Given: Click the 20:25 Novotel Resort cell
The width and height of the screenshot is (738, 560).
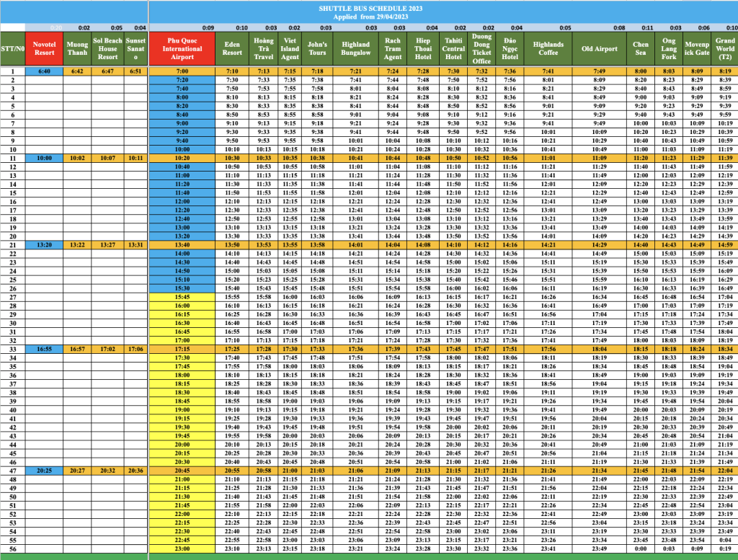Looking at the screenshot, I should [x=44, y=471].
